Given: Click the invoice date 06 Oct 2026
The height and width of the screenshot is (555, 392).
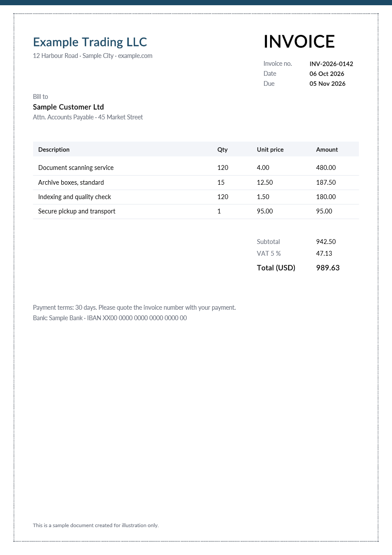Looking at the screenshot, I should coord(327,74).
